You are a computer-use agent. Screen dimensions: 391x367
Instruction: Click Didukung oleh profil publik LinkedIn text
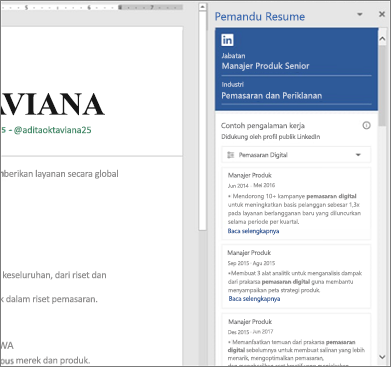[x=270, y=137]
